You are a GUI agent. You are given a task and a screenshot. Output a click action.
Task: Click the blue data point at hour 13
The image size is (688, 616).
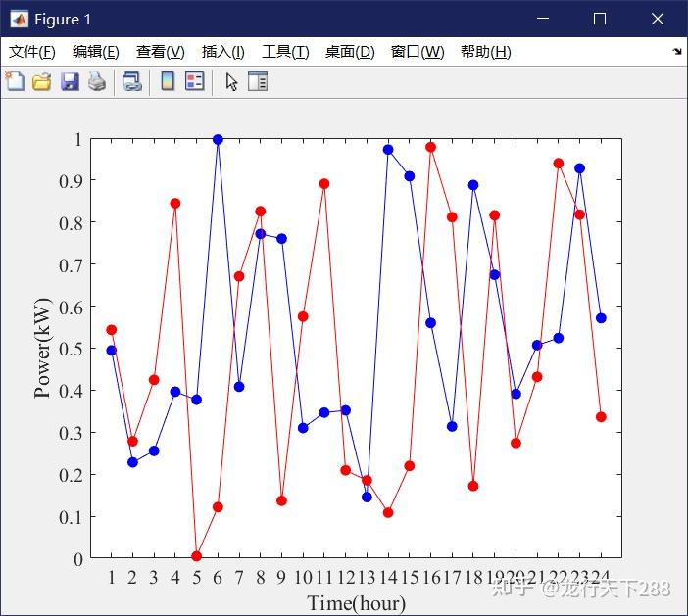pyautogui.click(x=367, y=498)
